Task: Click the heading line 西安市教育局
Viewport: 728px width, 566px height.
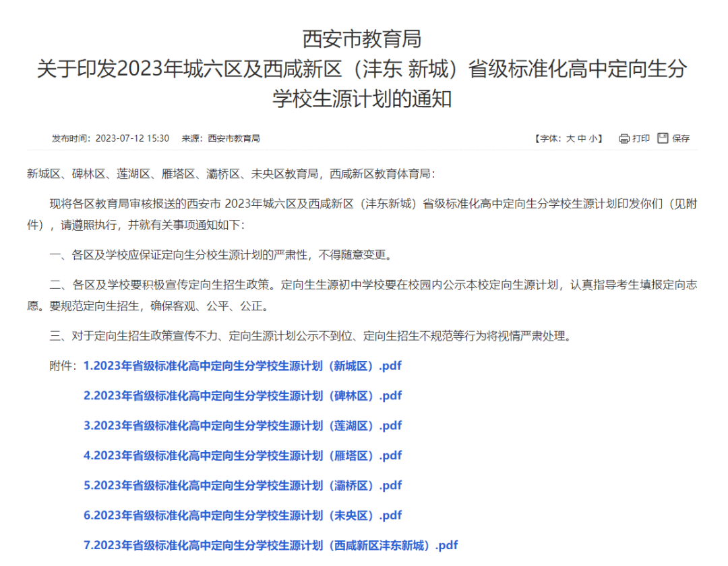Action: pyautogui.click(x=362, y=39)
